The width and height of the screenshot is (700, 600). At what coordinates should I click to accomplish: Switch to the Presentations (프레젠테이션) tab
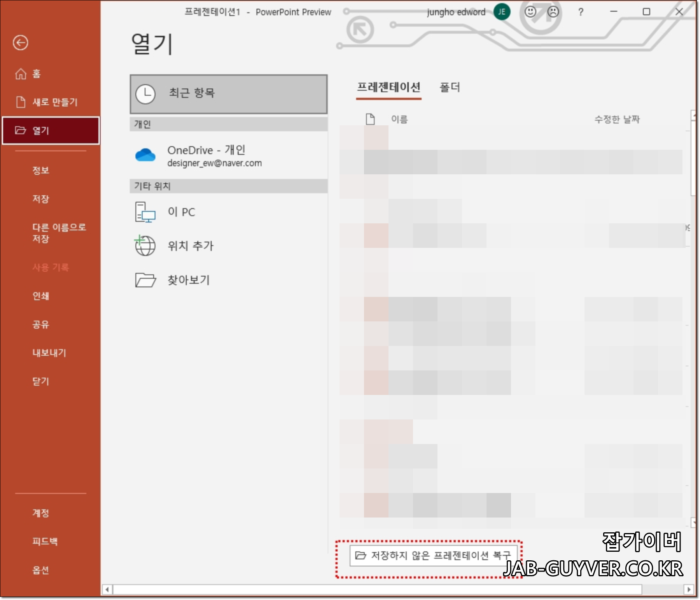(388, 87)
